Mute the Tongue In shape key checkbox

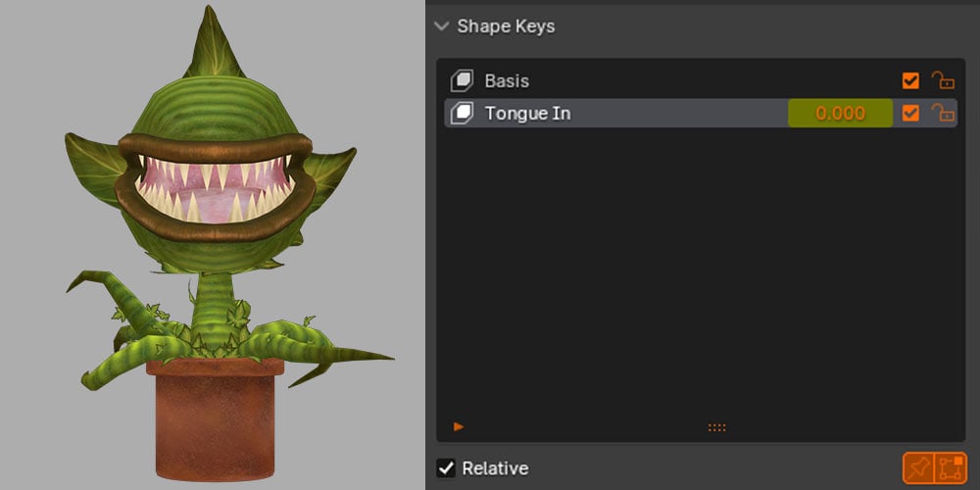tap(910, 113)
